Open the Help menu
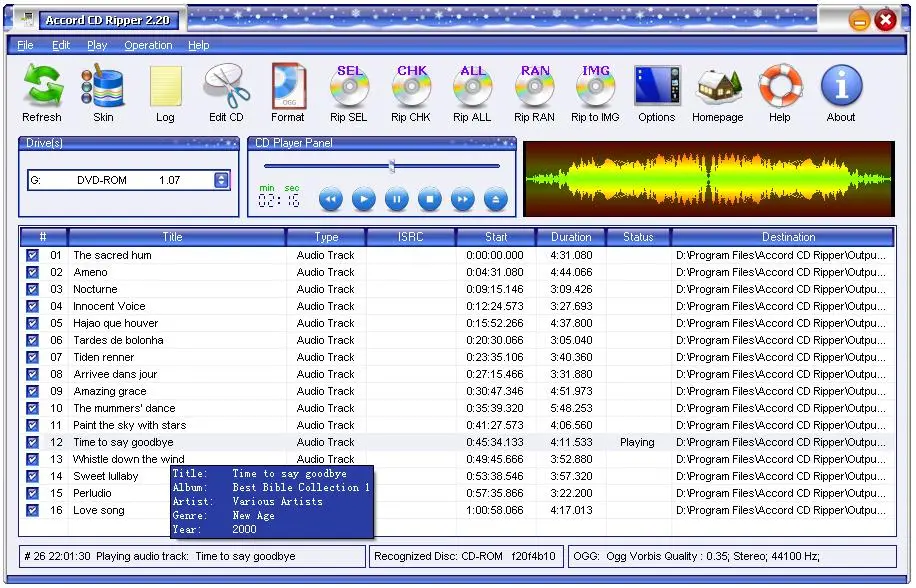Image resolution: width=916 pixels, height=588 pixels. pos(199,45)
